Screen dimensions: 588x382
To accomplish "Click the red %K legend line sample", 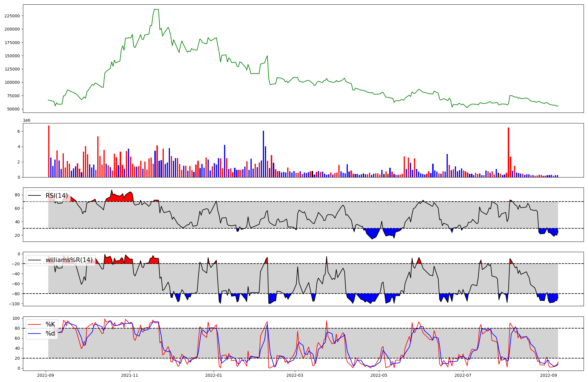I will pyautogui.click(x=35, y=324).
